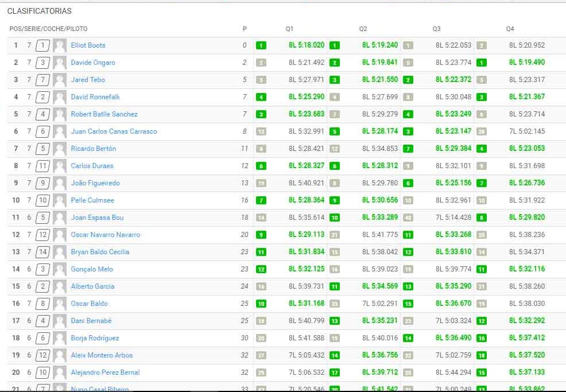
Task: Click car number badge 11 for Carlos Duraes
Action: [43, 166]
